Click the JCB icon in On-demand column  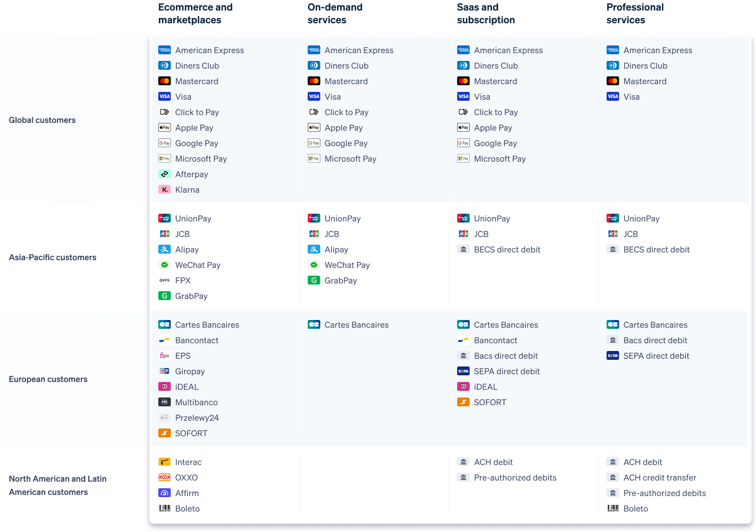[314, 234]
